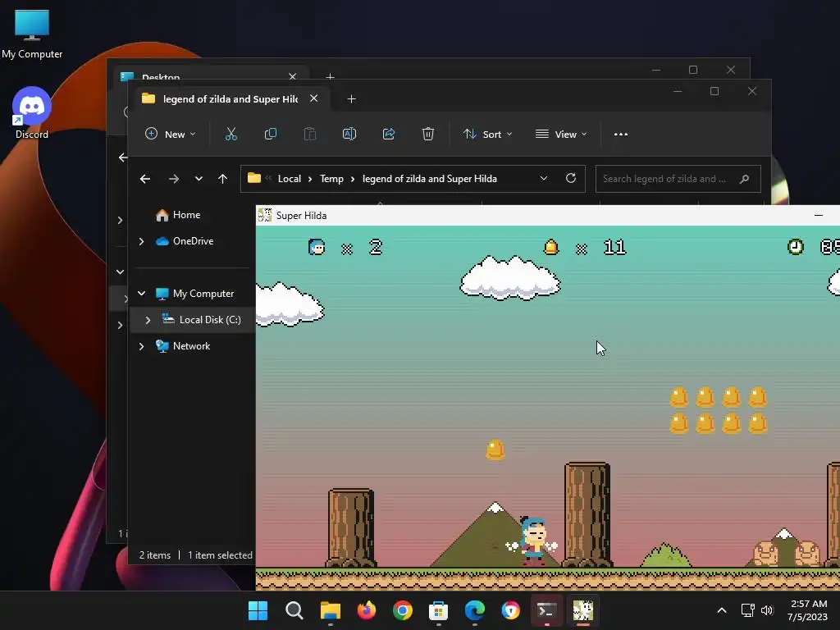Expand the address bar history dropdown
This screenshot has height=630, width=840.
(543, 178)
